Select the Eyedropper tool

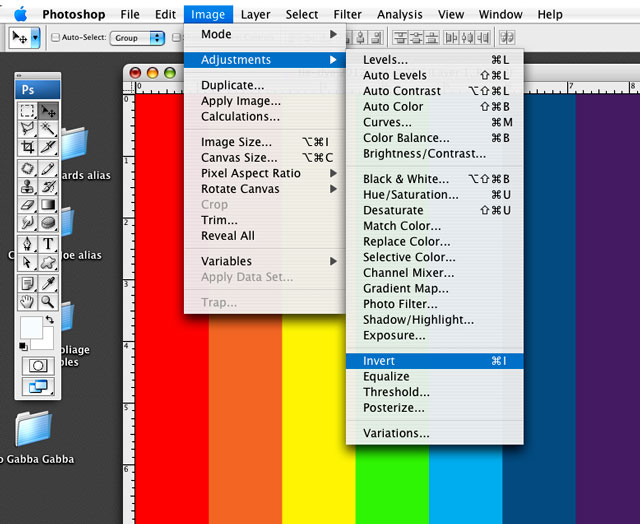coord(47,282)
